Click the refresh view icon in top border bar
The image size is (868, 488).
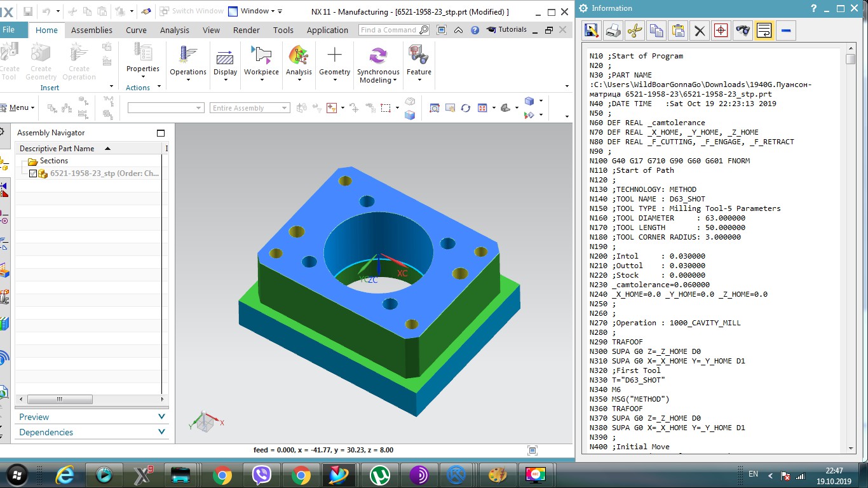click(466, 108)
